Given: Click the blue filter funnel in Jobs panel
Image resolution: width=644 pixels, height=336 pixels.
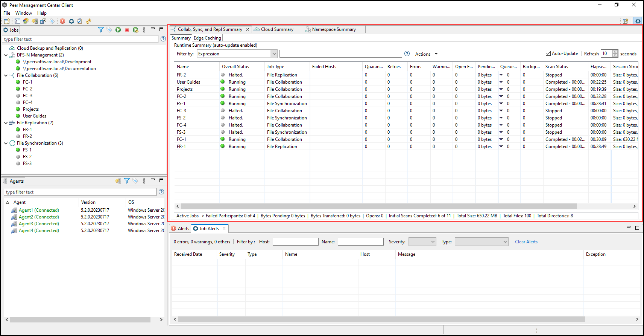Looking at the screenshot, I should [100, 30].
